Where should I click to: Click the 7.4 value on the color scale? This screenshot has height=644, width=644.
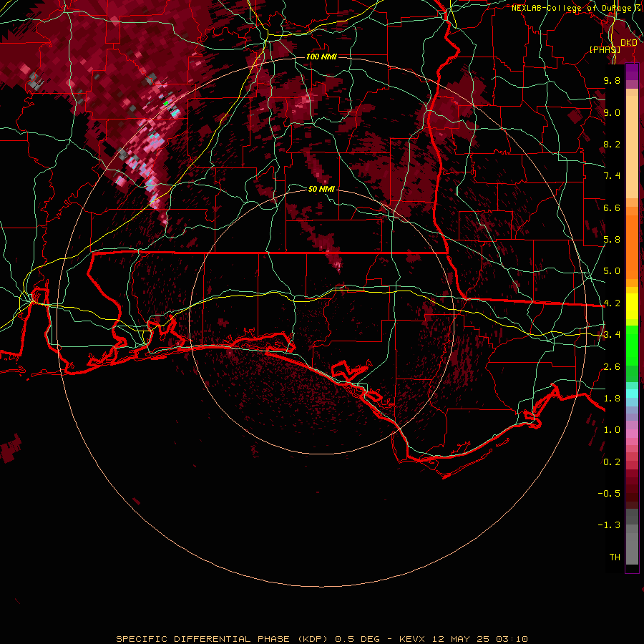coord(612,176)
